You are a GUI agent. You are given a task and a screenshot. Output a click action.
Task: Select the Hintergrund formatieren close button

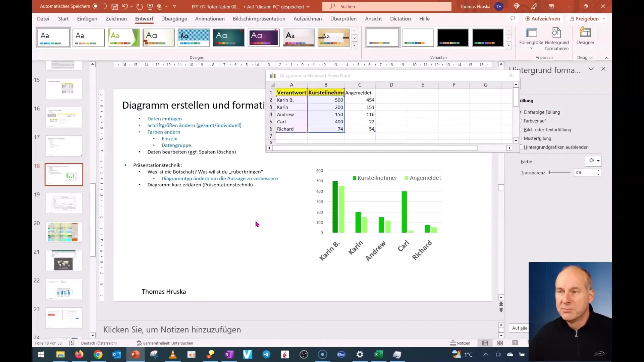pos(603,69)
